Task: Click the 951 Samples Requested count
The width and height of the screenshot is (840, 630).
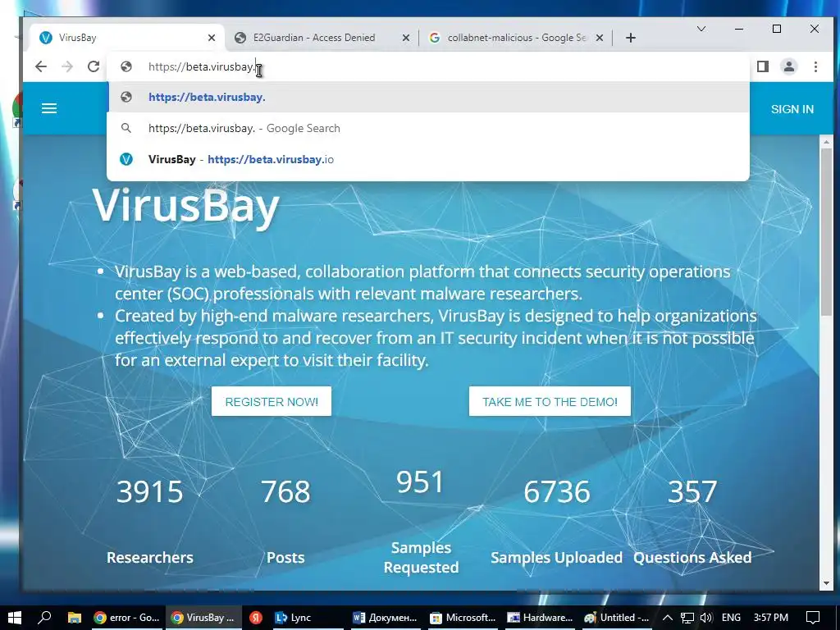Action: point(421,482)
